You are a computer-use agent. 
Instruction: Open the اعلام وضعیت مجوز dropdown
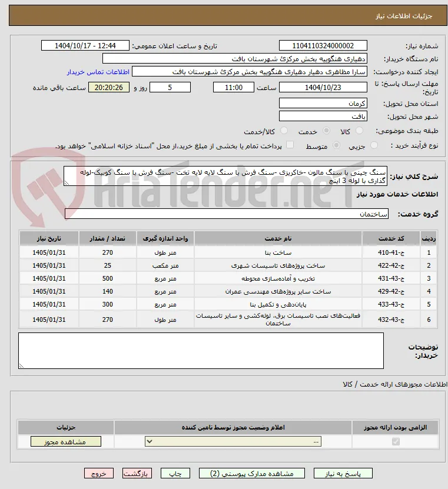pyautogui.click(x=233, y=441)
